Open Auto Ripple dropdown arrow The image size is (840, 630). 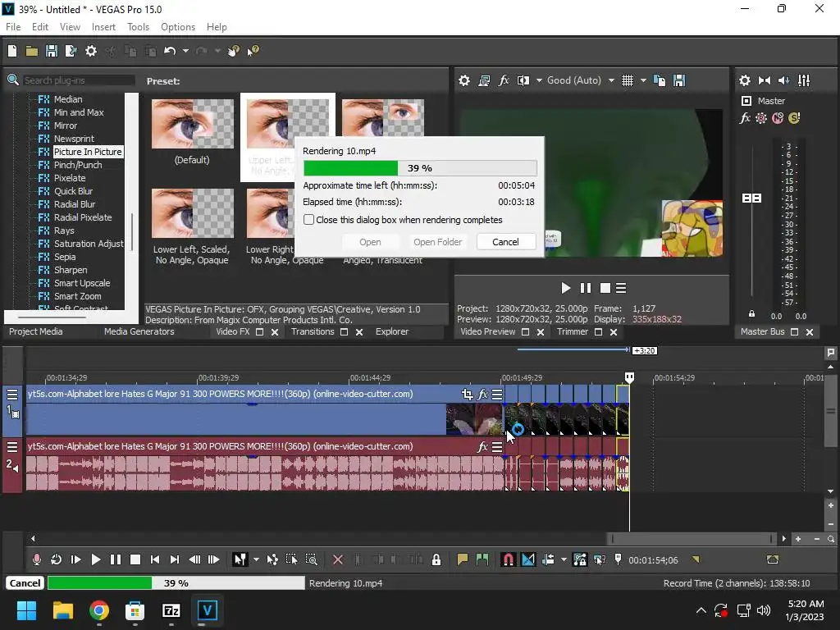tap(564, 559)
